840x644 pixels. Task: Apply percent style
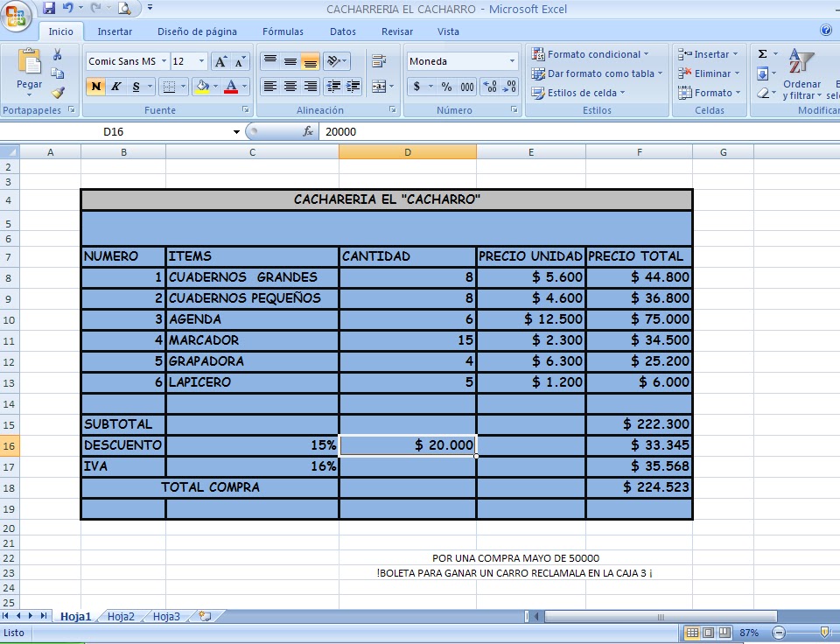tap(446, 87)
